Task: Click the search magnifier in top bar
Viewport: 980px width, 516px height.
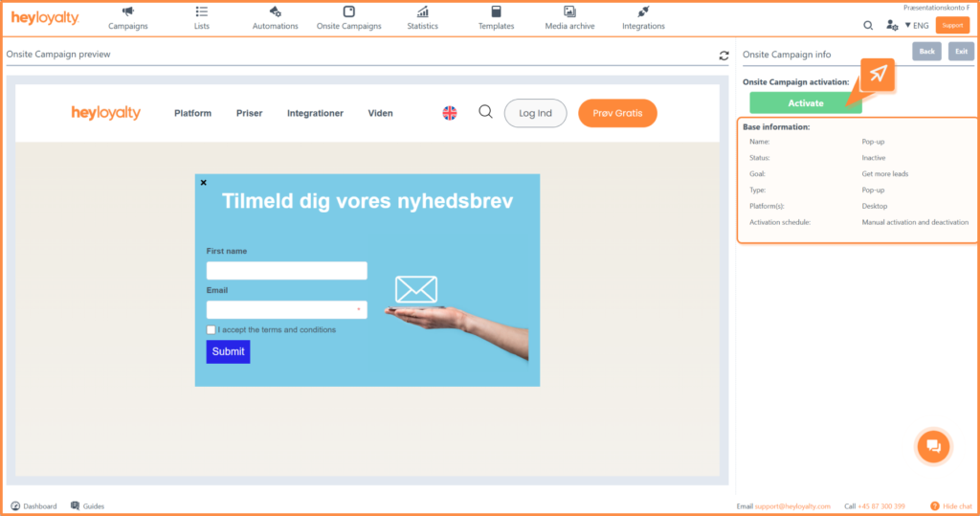Action: pyautogui.click(x=868, y=26)
